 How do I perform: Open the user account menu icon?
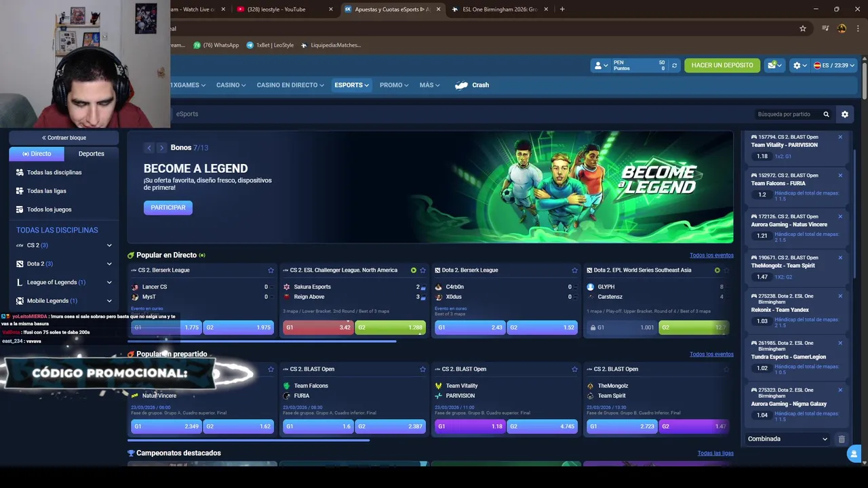[601, 65]
